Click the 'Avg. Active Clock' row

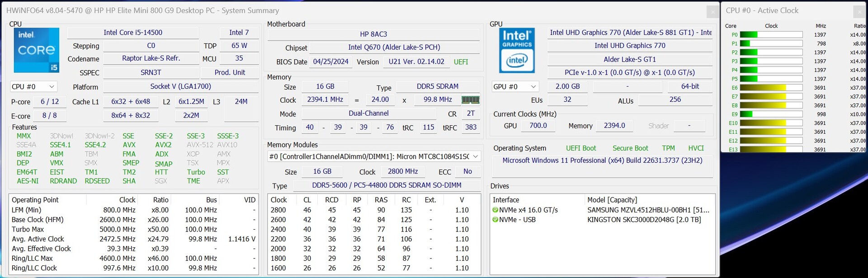[x=133, y=239]
